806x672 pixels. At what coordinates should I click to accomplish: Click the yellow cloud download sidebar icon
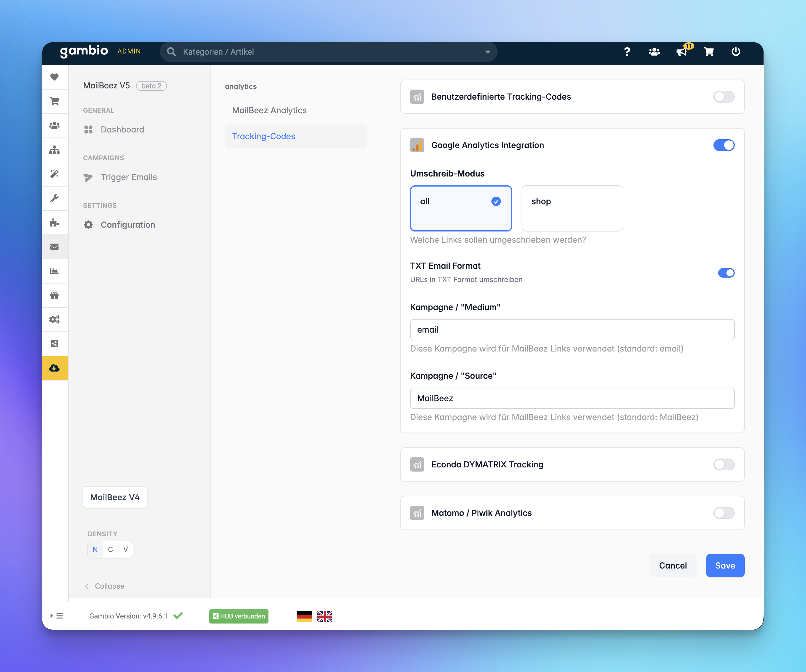tap(54, 368)
